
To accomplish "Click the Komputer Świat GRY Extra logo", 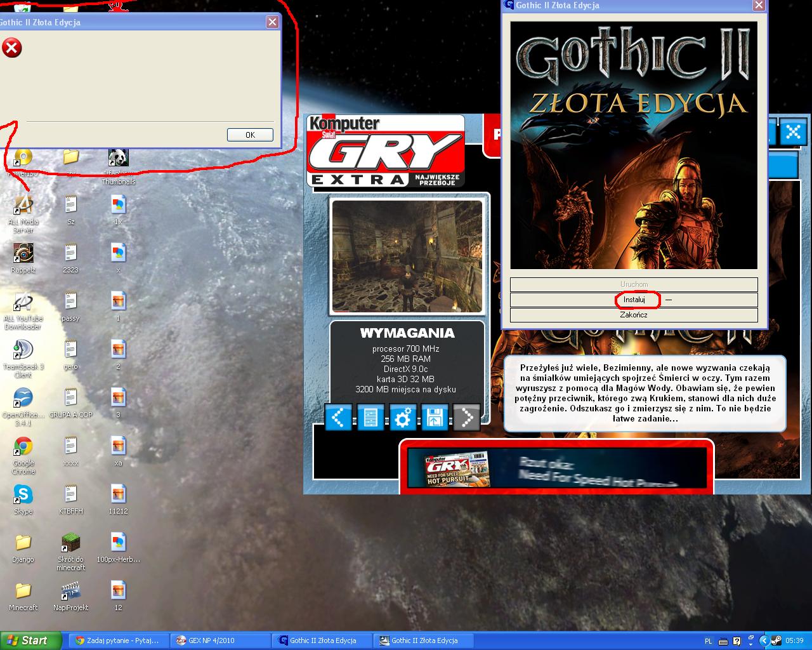I will pos(386,151).
